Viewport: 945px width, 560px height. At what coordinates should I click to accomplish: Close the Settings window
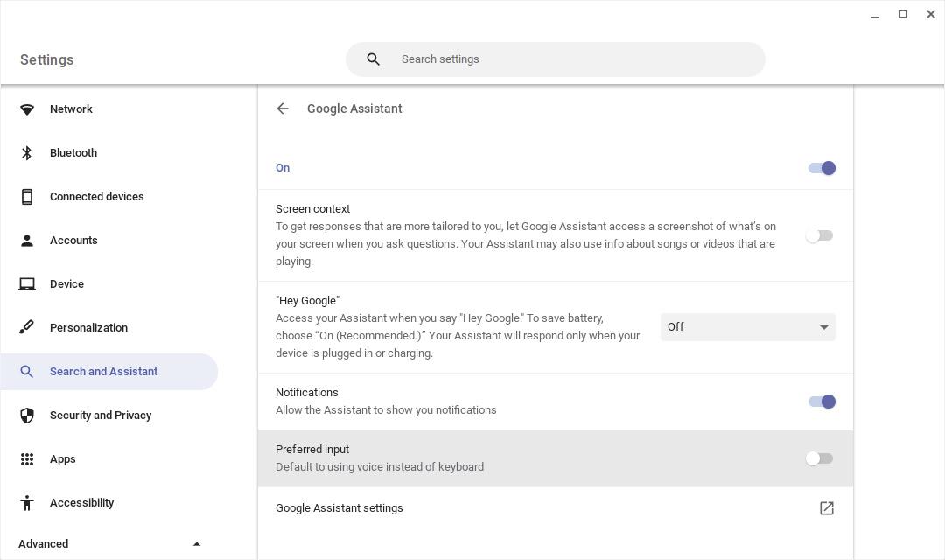(930, 14)
